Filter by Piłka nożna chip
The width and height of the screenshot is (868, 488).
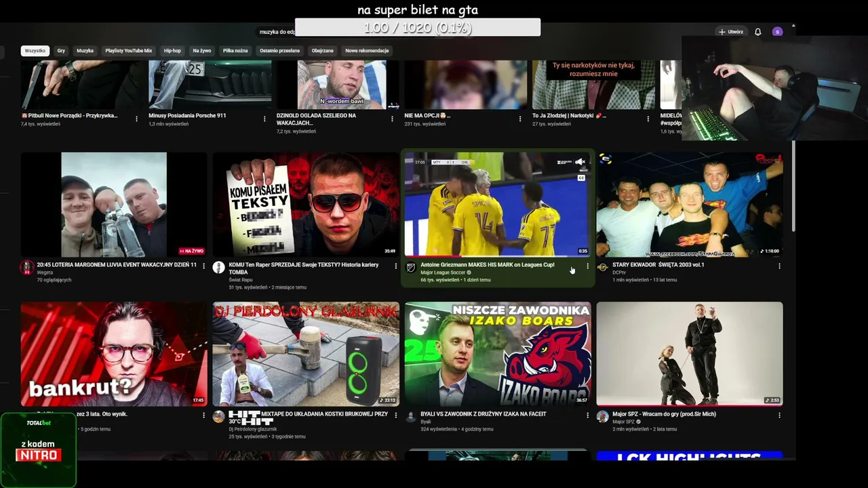[235, 51]
